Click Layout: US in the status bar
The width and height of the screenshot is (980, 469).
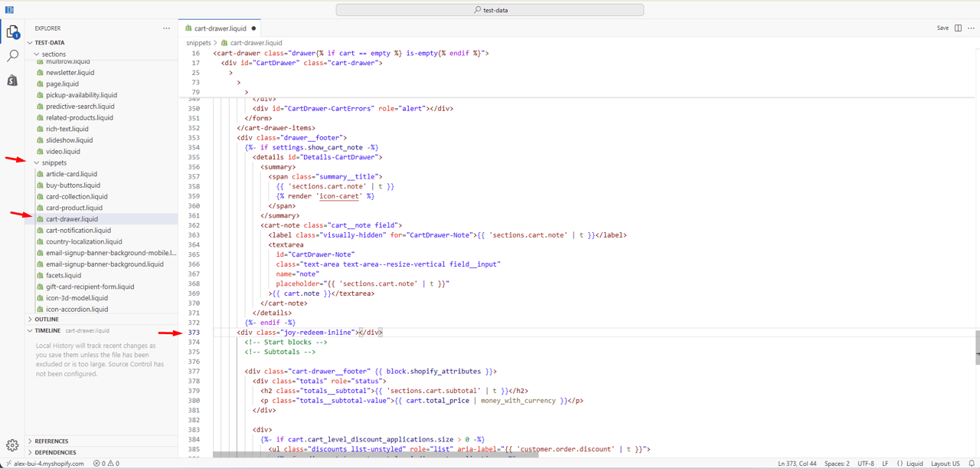pyautogui.click(x=946, y=464)
